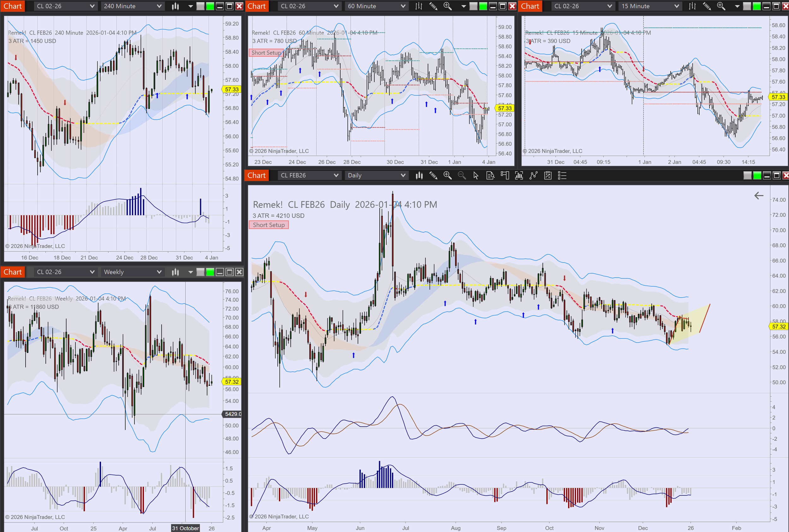The image size is (789, 532).
Task: Open the Data Box icon on Daily chart
Action: click(x=490, y=175)
